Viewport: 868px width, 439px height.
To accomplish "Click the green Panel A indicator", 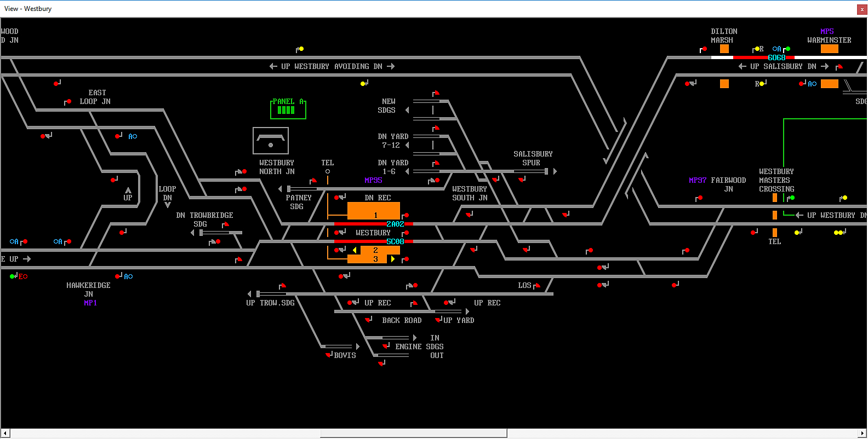I will [x=287, y=109].
